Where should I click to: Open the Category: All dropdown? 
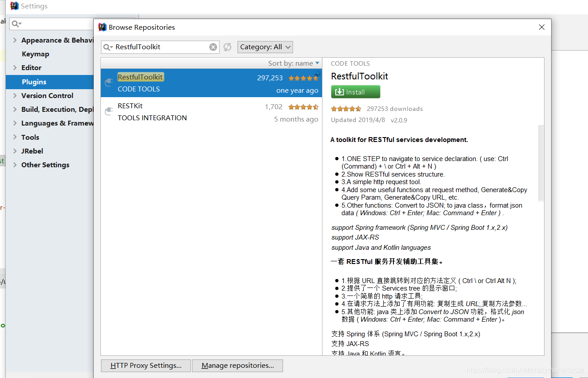click(266, 47)
